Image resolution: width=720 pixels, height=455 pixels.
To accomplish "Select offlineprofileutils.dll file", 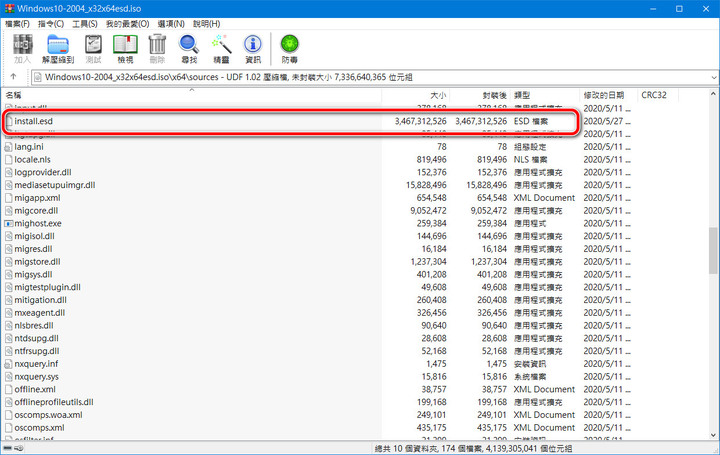I will 54,402.
